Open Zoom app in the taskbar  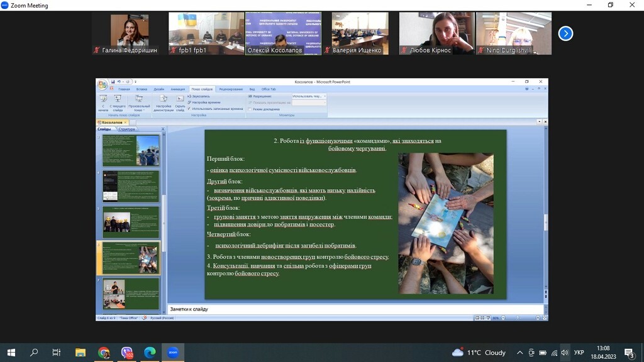[173, 353]
